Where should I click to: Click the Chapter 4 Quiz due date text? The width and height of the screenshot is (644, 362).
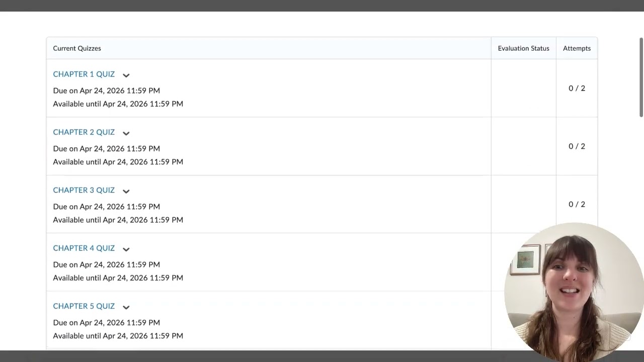[x=106, y=264]
